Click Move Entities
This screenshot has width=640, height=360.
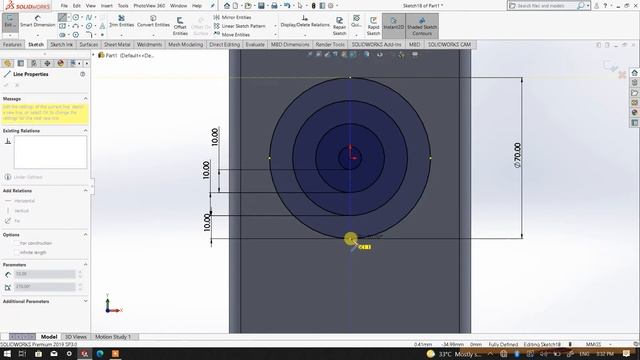coord(232,35)
